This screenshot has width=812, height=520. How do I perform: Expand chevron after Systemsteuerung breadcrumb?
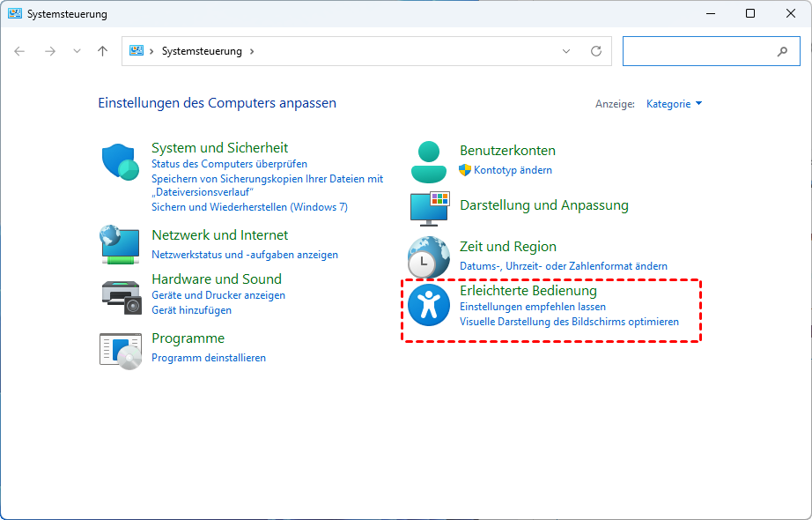click(252, 51)
